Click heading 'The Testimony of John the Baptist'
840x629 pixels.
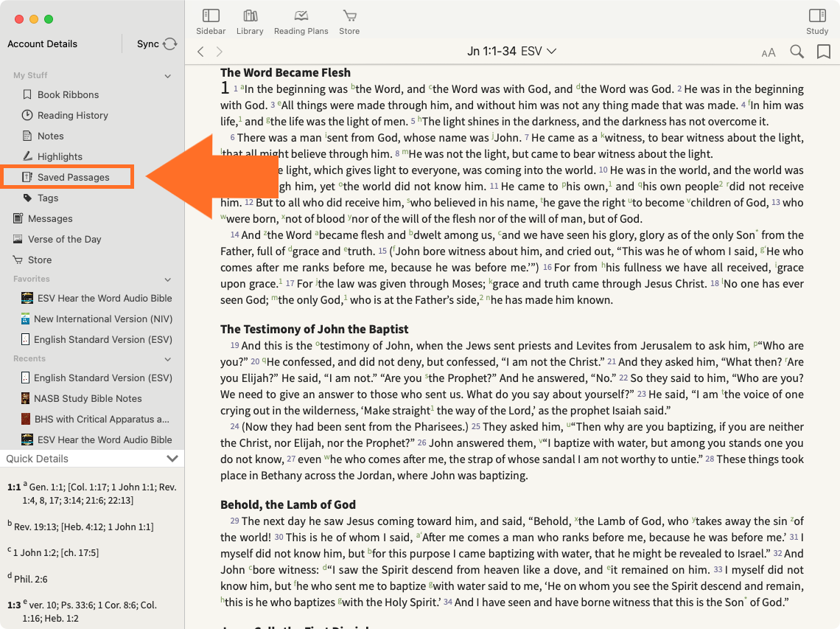[315, 329]
